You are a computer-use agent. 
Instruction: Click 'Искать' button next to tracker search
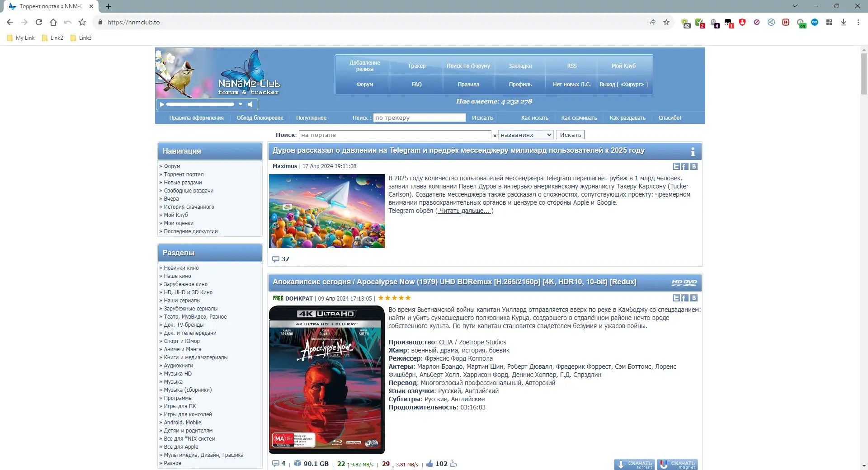click(x=482, y=118)
